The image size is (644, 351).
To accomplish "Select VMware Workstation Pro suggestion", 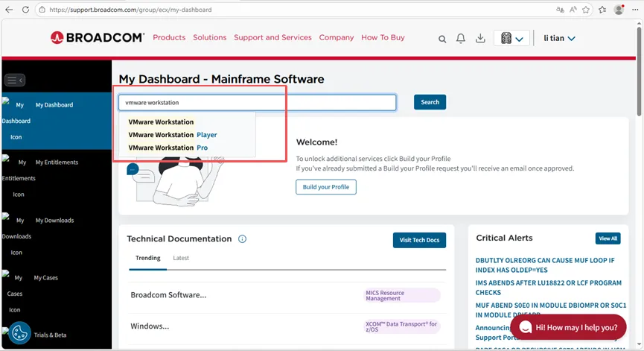I will coord(168,148).
